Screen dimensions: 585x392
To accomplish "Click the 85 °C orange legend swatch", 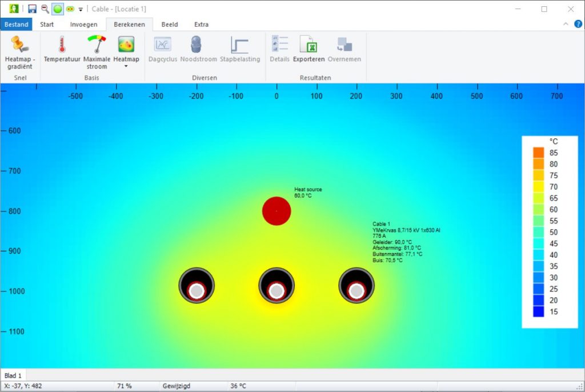I will pyautogui.click(x=538, y=153).
